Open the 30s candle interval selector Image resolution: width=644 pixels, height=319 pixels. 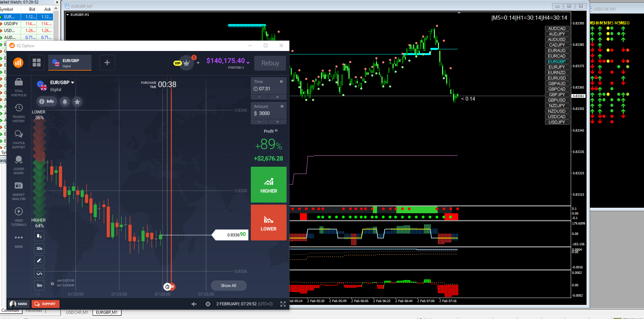pos(39,248)
